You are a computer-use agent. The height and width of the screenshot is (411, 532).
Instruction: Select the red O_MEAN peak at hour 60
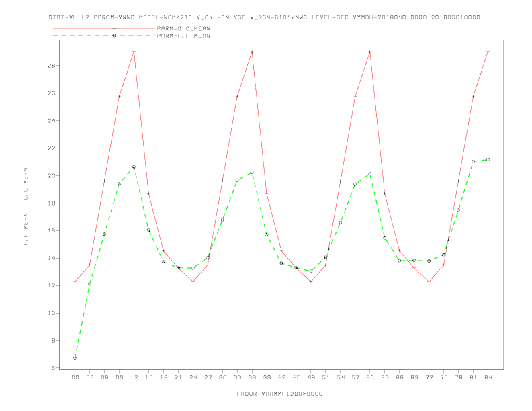pos(370,52)
